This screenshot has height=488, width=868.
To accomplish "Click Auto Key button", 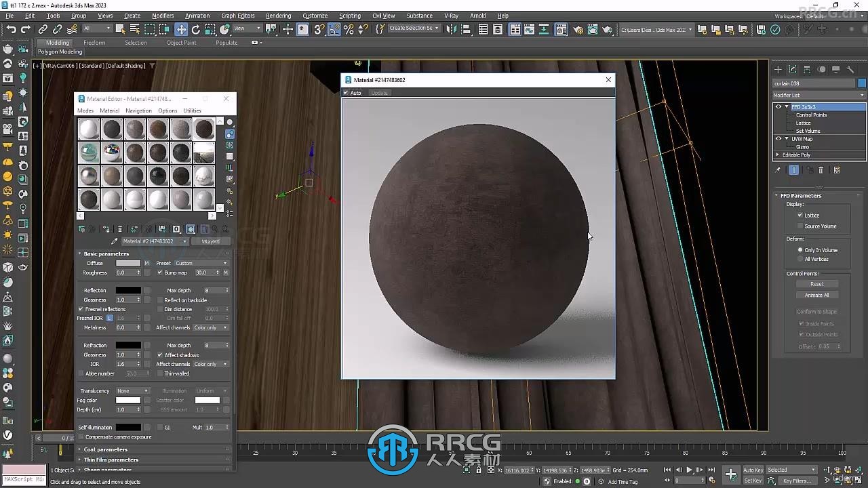I will 753,470.
